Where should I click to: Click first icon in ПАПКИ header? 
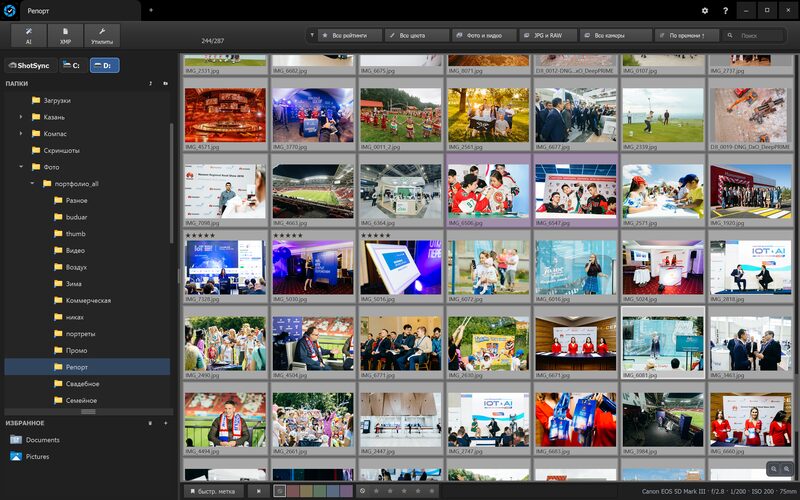[151, 83]
